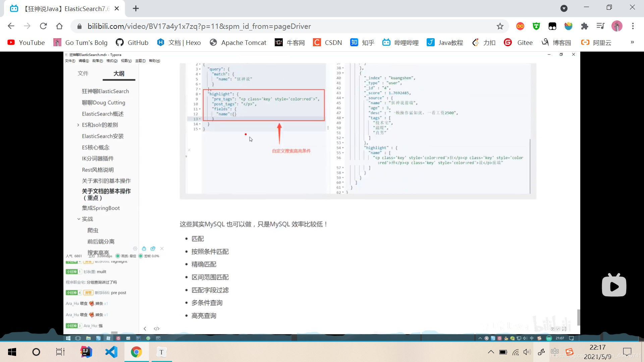Open the CSDN bookmark
644x362 pixels.
tap(327, 43)
